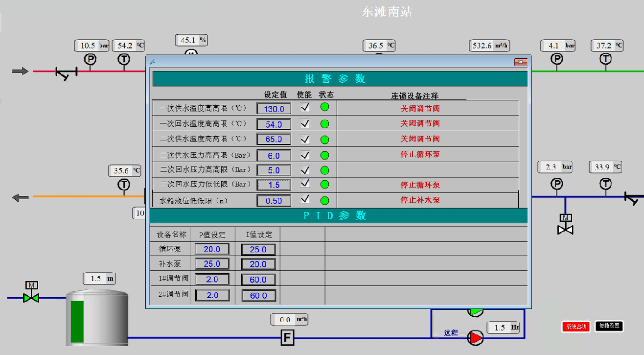
Task: Click the 36.5 °C temperature reading
Action: [x=379, y=46]
